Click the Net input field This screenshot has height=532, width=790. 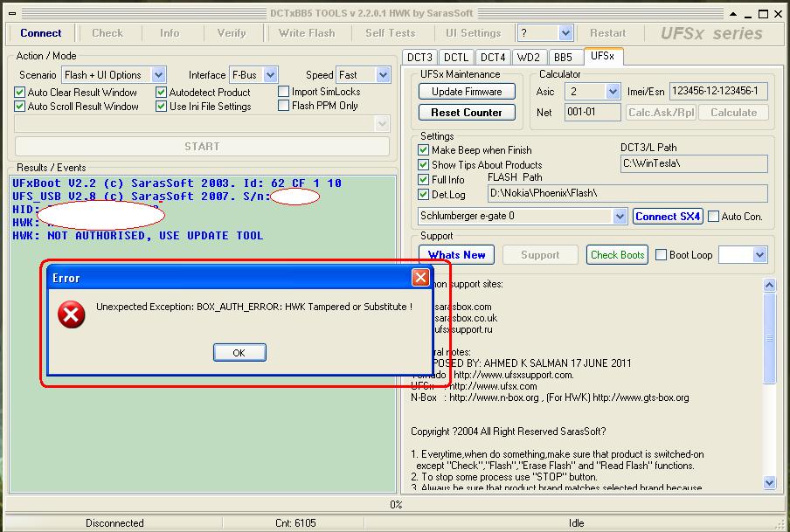(x=592, y=113)
